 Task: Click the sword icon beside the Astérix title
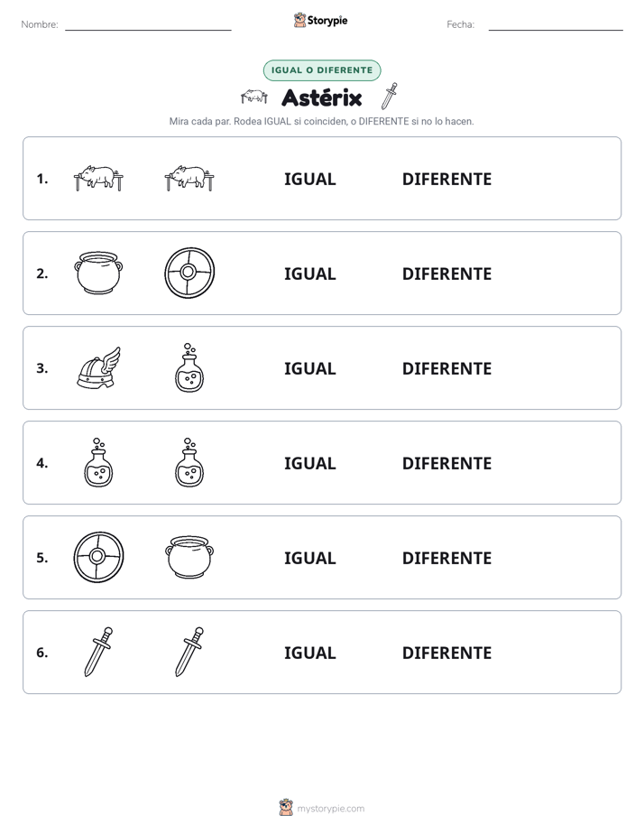(x=390, y=97)
